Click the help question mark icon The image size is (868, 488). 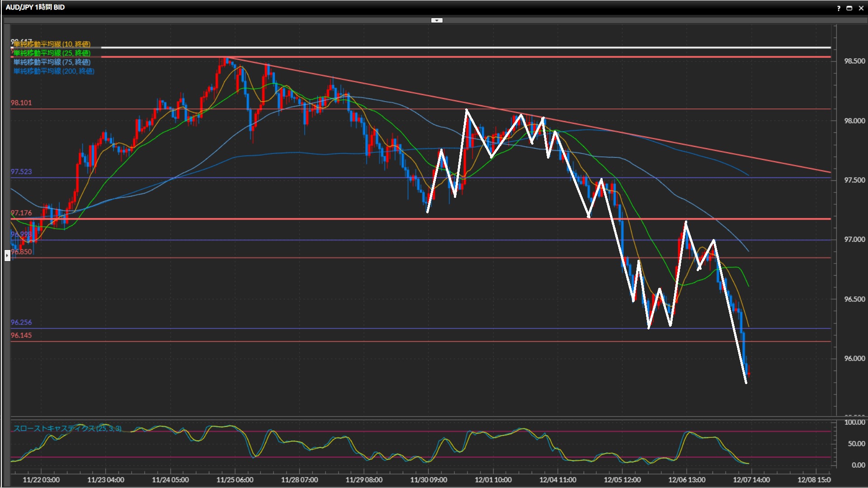[839, 8]
